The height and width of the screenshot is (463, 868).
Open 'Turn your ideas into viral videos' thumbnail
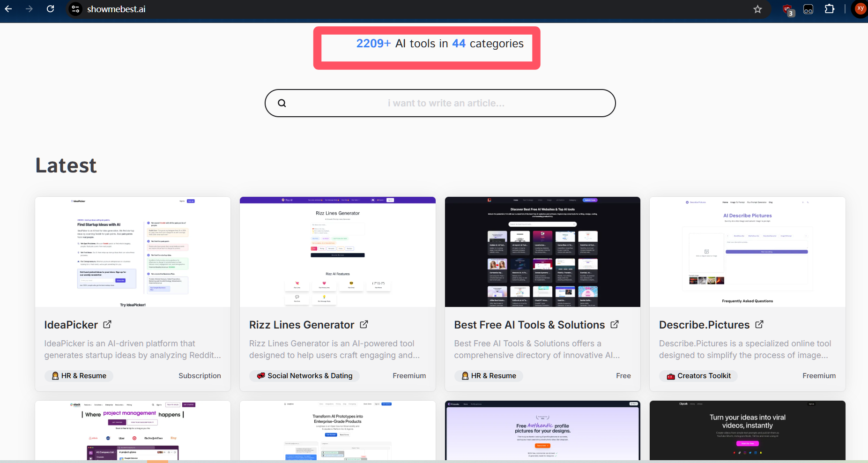[748, 430]
